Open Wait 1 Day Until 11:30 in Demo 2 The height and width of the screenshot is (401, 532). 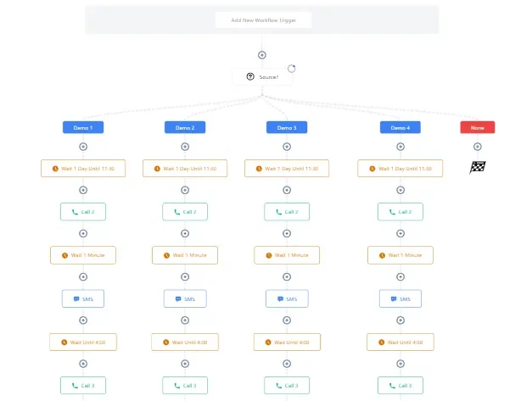185,169
